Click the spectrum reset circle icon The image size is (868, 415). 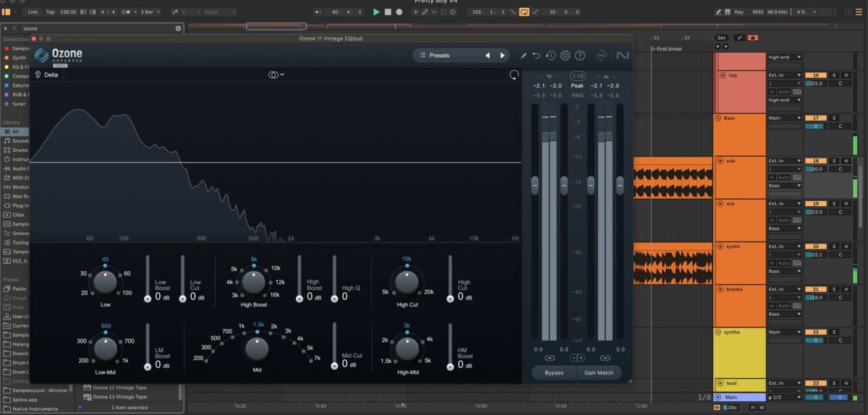tap(514, 74)
